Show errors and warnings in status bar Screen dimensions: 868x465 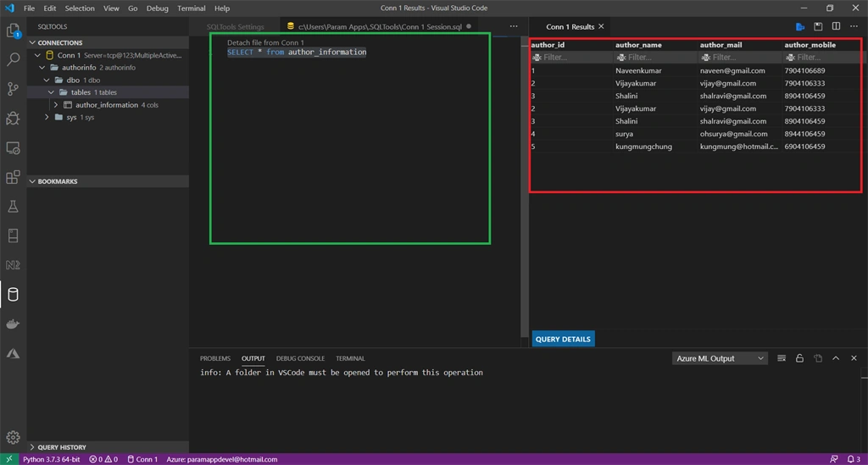103,459
